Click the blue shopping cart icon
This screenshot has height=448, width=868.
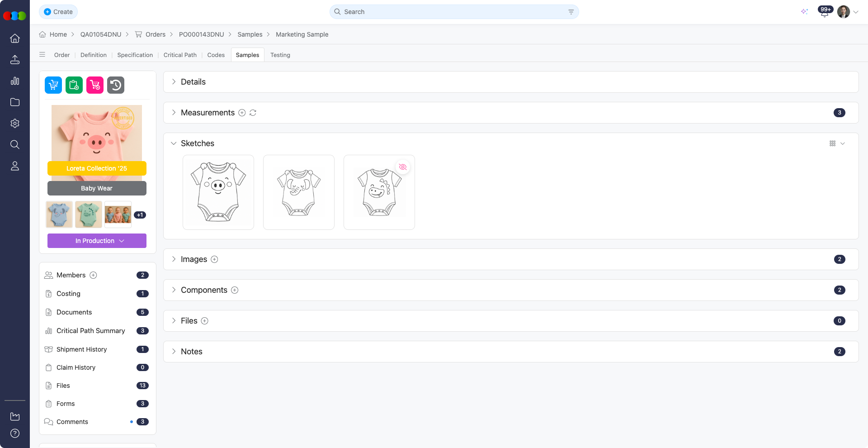coord(53,85)
